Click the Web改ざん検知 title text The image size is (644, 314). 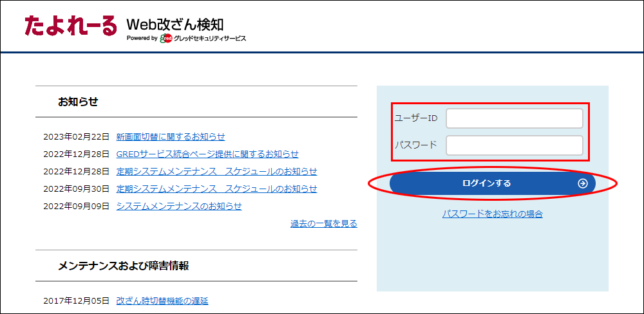pyautogui.click(x=175, y=24)
